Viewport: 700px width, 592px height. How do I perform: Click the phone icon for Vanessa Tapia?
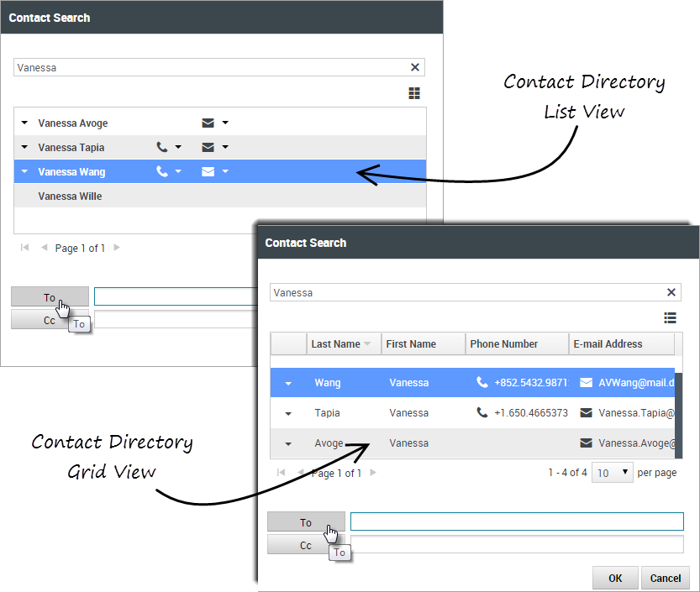(x=162, y=148)
